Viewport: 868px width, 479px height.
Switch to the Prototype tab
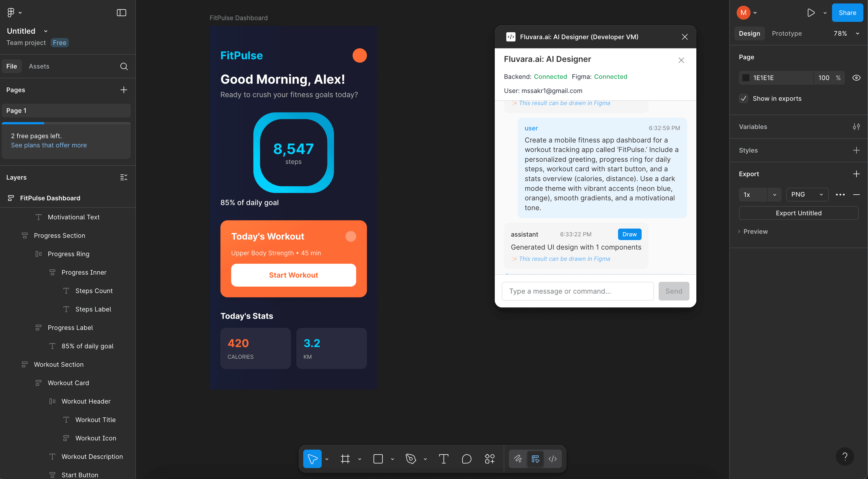coord(787,33)
